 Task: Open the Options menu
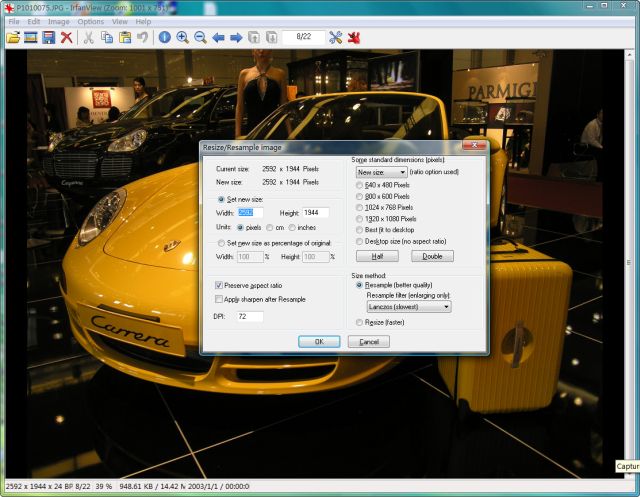(90, 21)
